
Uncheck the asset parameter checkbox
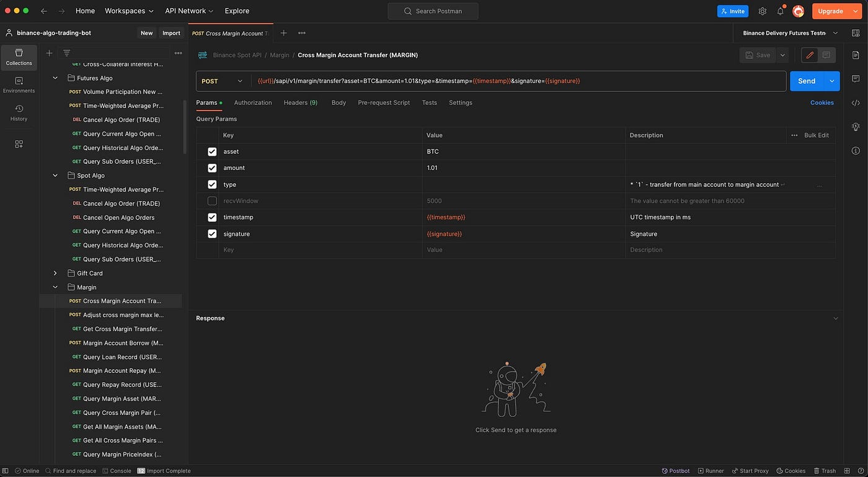pos(212,152)
